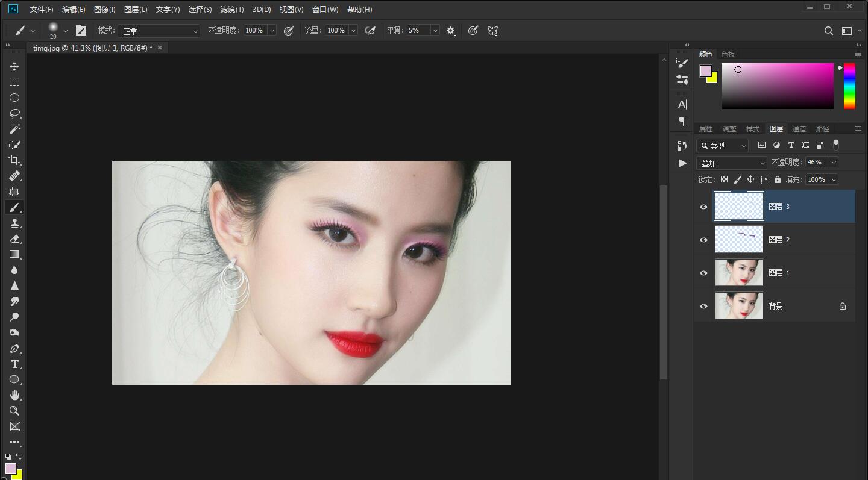Select the Horizontal Type tool
Viewport: 868px width, 480px height.
pos(14,364)
